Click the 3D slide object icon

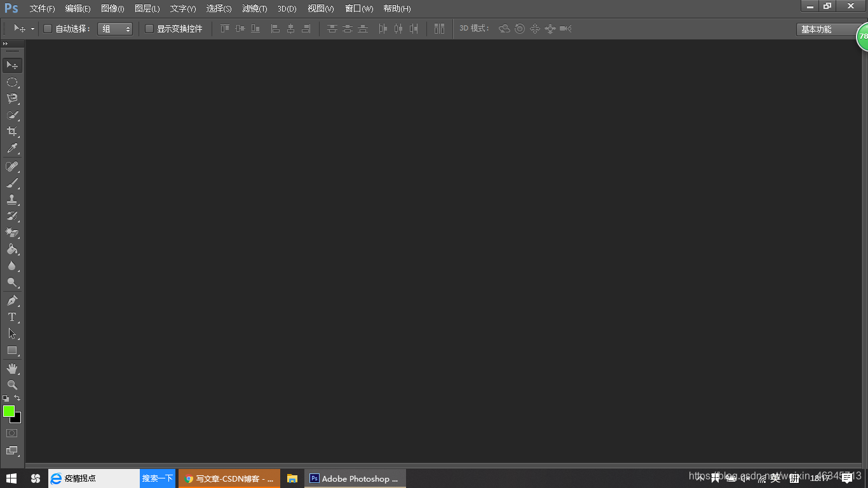550,29
